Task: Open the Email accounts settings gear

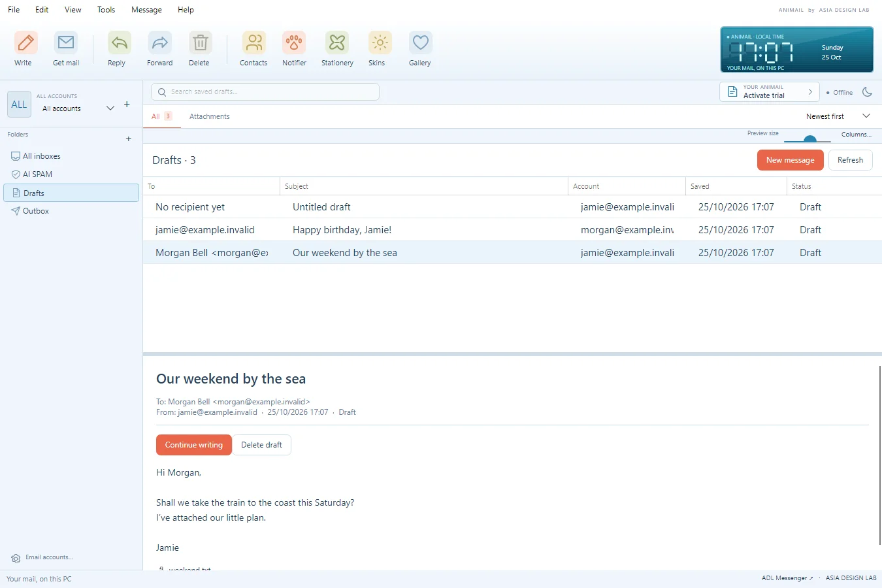Action: click(x=16, y=558)
